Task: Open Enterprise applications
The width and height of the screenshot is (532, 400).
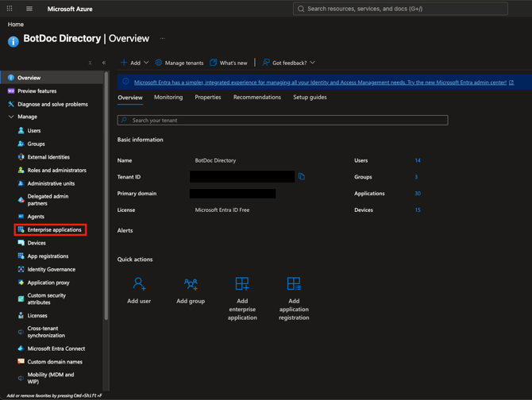Action: click(51, 230)
